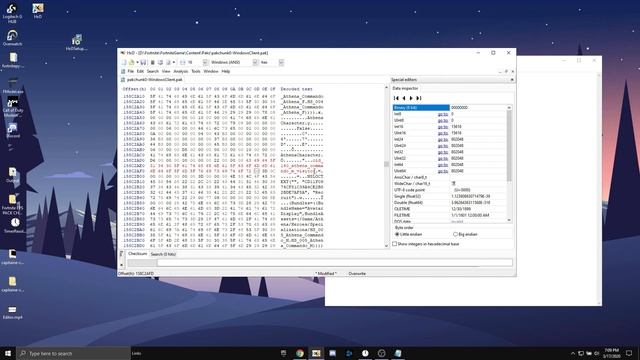Image resolution: width=640 pixels, height=360 pixels.
Task: Open the notification center icon
Action: tap(629, 353)
